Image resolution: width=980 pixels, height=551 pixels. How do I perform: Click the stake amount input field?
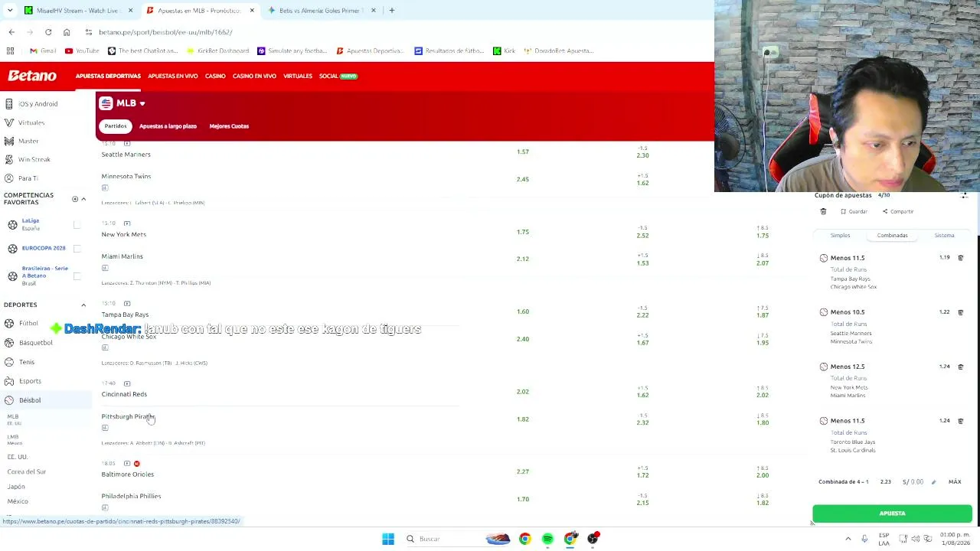click(x=913, y=482)
